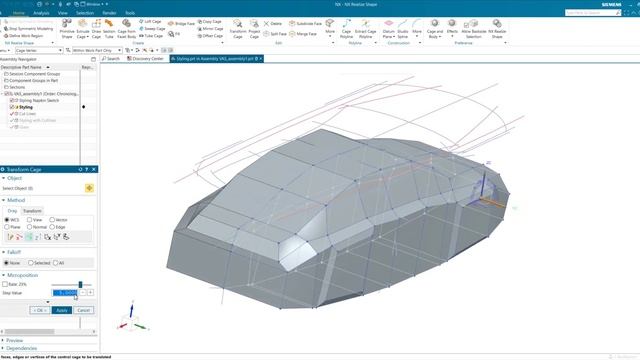This screenshot has height=360, width=640.
Task: Toggle Allow Backside Selection
Action: click(x=473, y=29)
